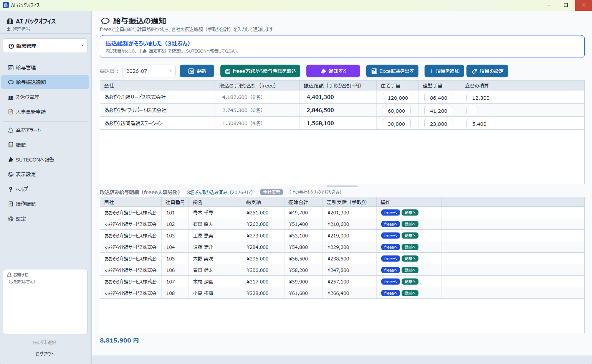Screen dimensions: 592x364
Task: Click freeeへ button for 青木 千尋
Action: 390,212
